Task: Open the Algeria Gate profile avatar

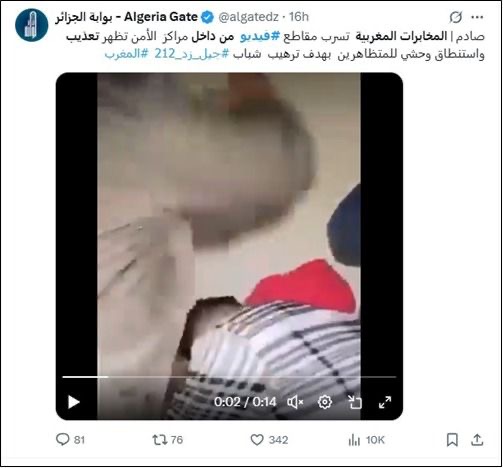Action: [x=32, y=25]
